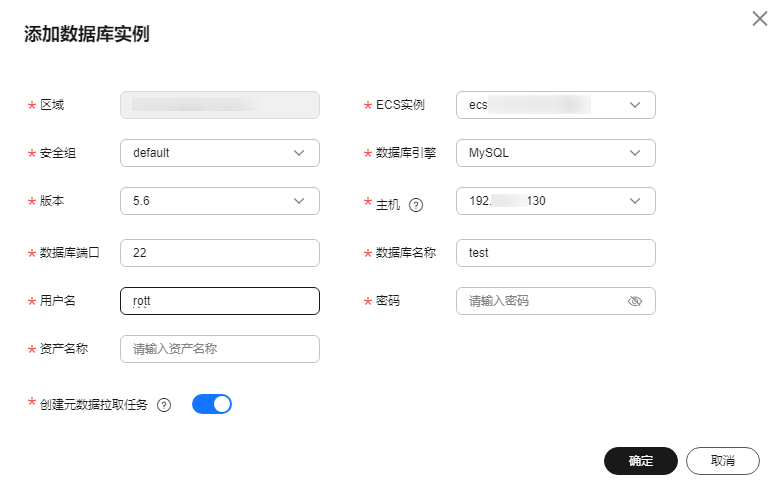This screenshot has width=772, height=491.
Task: Expand the 数据库引擎 MySQL dropdown
Action: pyautogui.click(x=555, y=153)
